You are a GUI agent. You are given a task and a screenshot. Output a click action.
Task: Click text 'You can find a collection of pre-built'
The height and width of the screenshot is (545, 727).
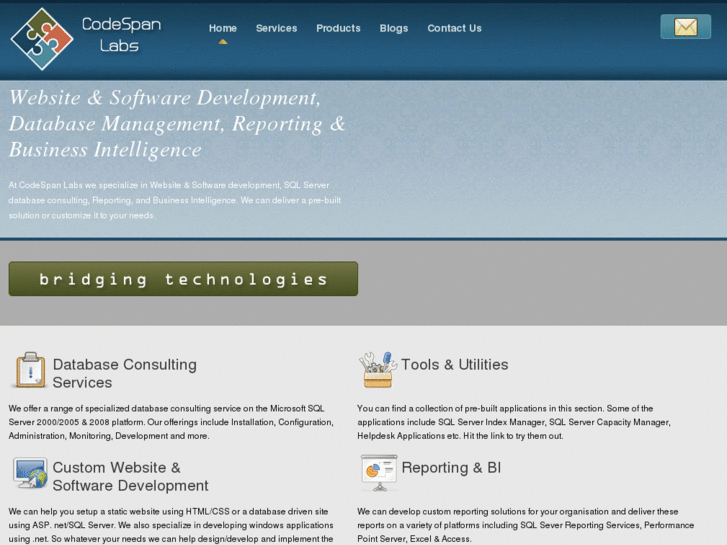coord(514,422)
